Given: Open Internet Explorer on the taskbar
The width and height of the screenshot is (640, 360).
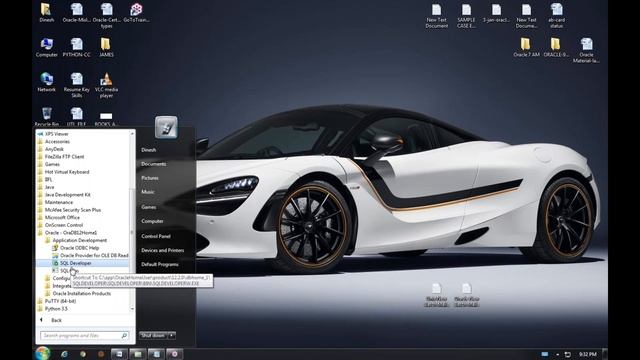Looking at the screenshot, I should click(64, 354).
